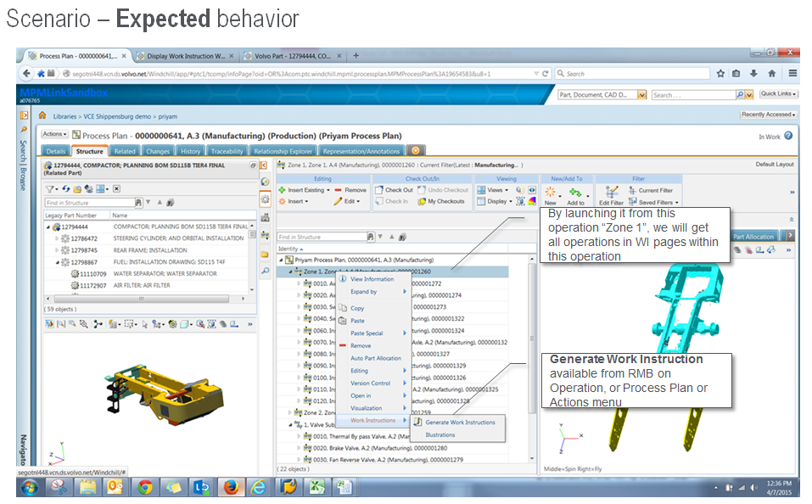The height and width of the screenshot is (504, 812).
Task: Click the reload button in address bar
Action: click(x=546, y=74)
